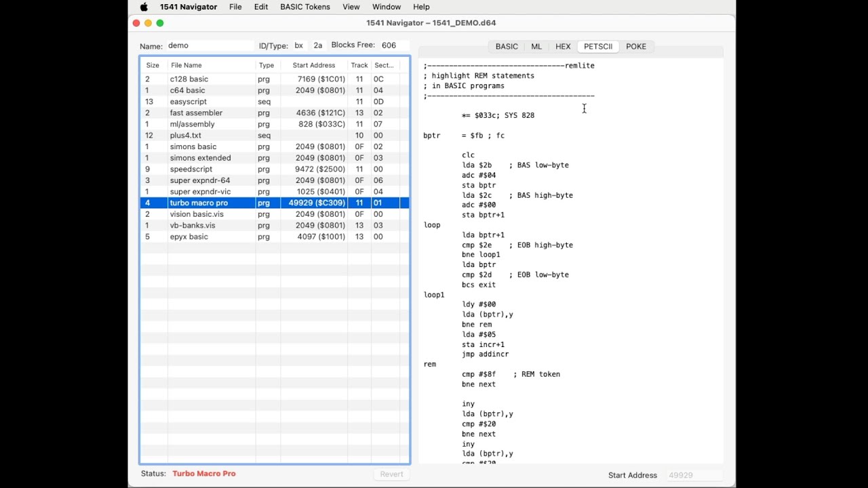The image size is (868, 488).
Task: Click the ID field 'bx'
Action: 299,45
